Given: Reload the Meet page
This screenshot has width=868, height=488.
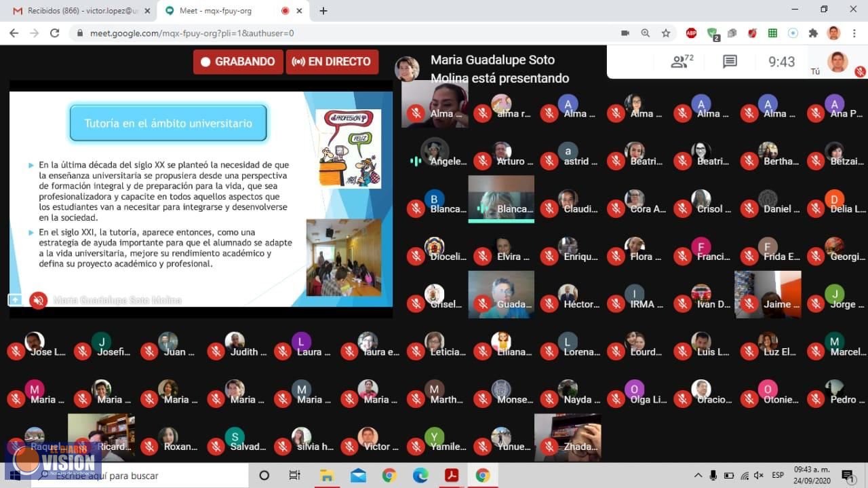Looking at the screenshot, I should click(55, 33).
